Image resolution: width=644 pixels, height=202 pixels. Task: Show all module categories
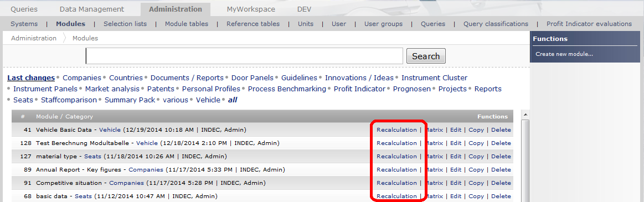tap(233, 100)
